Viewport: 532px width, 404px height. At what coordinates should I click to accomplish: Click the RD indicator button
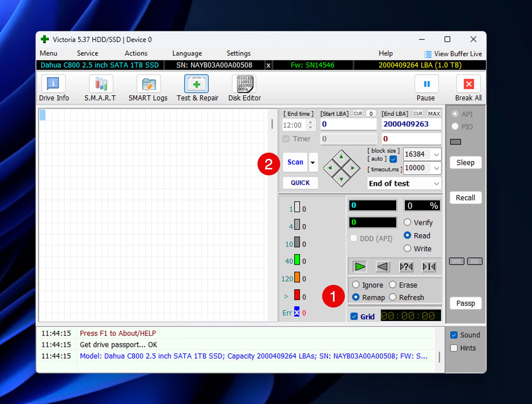[475, 261]
